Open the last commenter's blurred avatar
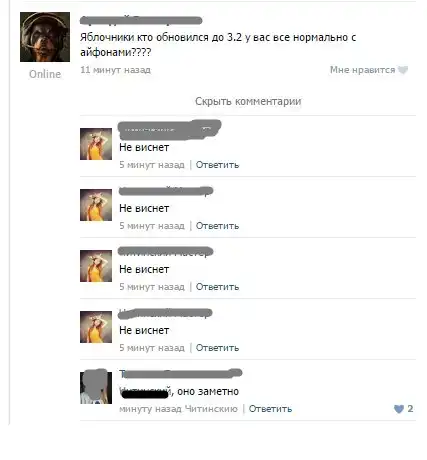This screenshot has height=460, width=427. [96, 387]
